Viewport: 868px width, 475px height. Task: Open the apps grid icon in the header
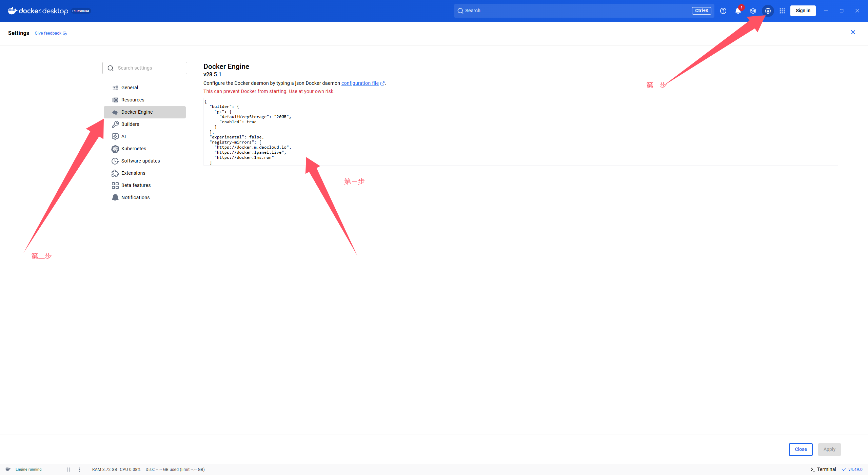click(x=783, y=11)
